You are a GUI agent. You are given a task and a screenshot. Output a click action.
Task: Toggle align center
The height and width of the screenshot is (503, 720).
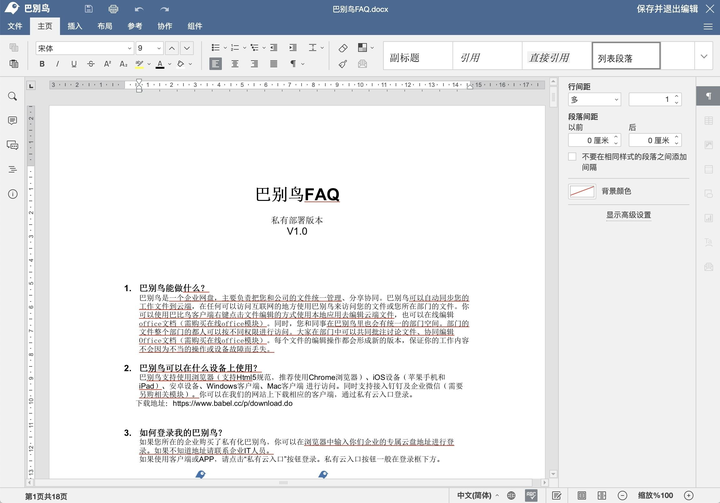click(235, 64)
